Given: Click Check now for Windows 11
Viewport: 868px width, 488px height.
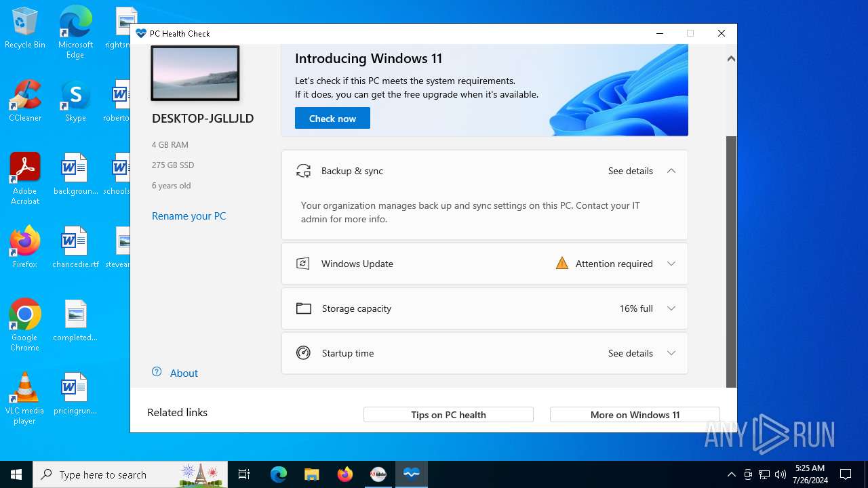Looking at the screenshot, I should 332,118.
